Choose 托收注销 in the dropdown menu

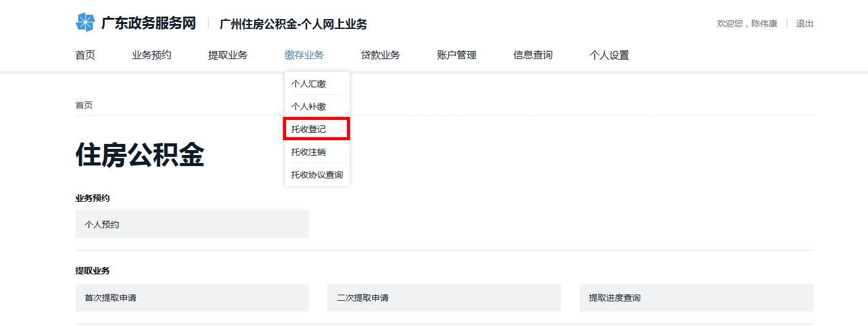coord(309,152)
